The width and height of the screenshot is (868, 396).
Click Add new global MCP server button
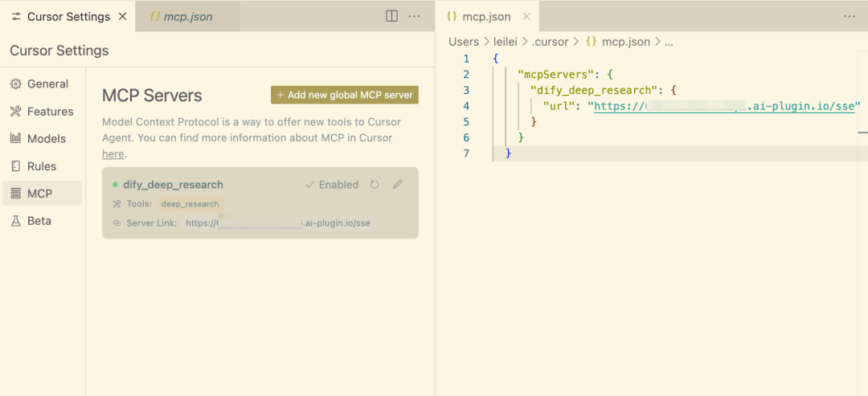point(345,95)
